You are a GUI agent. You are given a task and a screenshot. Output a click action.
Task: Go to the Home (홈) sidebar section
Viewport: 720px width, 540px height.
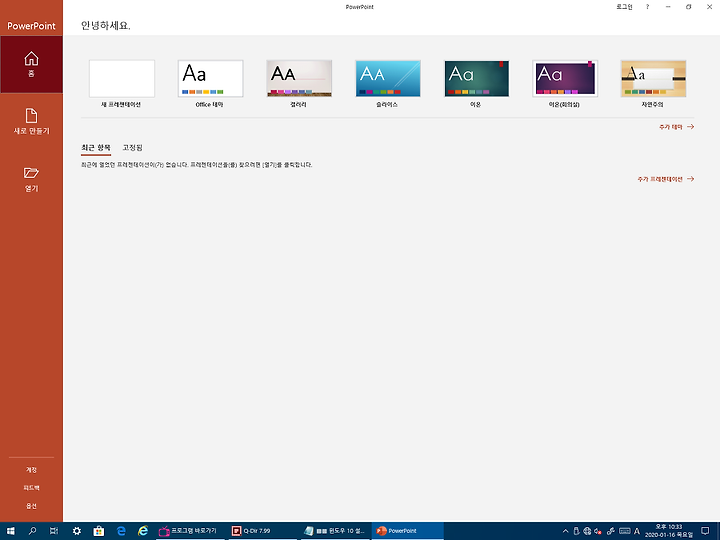(x=31, y=65)
